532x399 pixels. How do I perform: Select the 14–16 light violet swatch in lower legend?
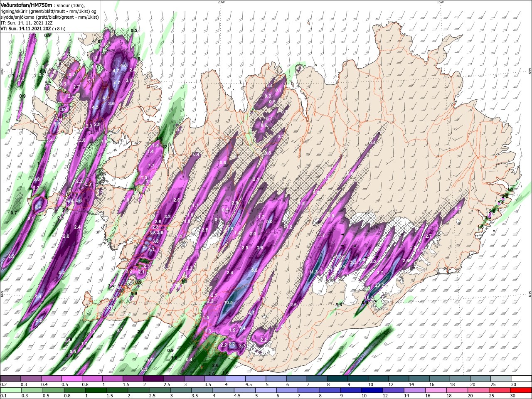click(x=415, y=390)
